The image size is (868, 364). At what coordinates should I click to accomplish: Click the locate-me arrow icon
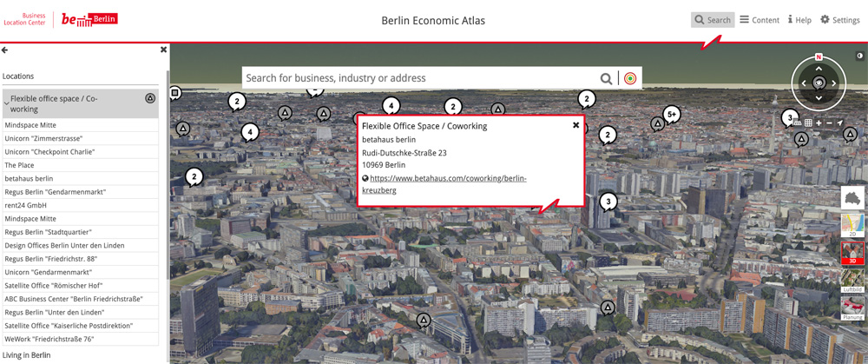[839, 122]
